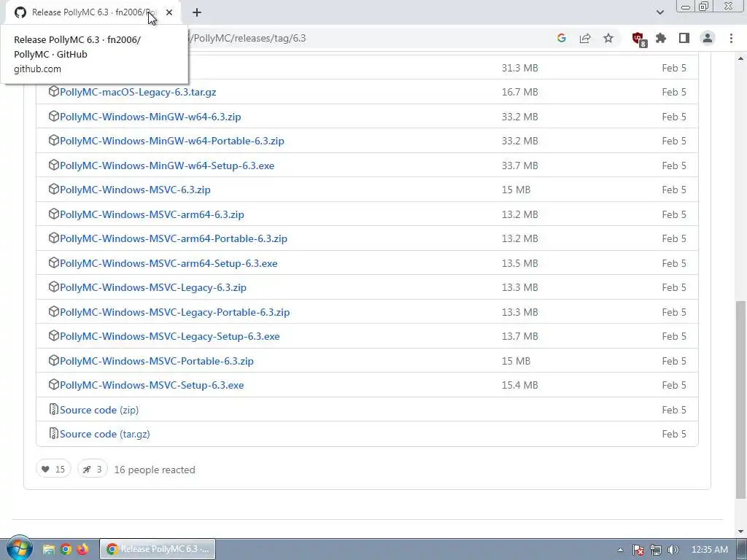Launch Chrome from the taskbar pinned icon
This screenshot has height=560, width=747.
66,550
